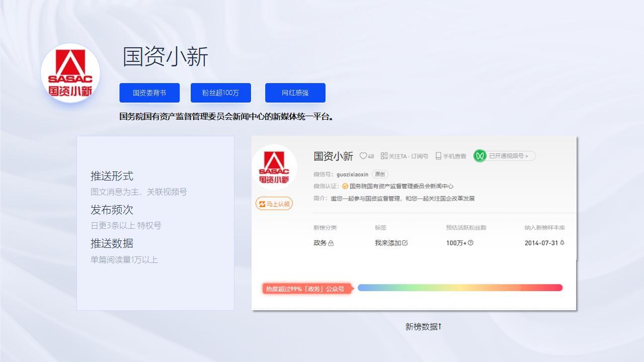Screen dimensions: 644x362
Task: Click the 单篇阅读量1万以上 text
Action: 124,260
